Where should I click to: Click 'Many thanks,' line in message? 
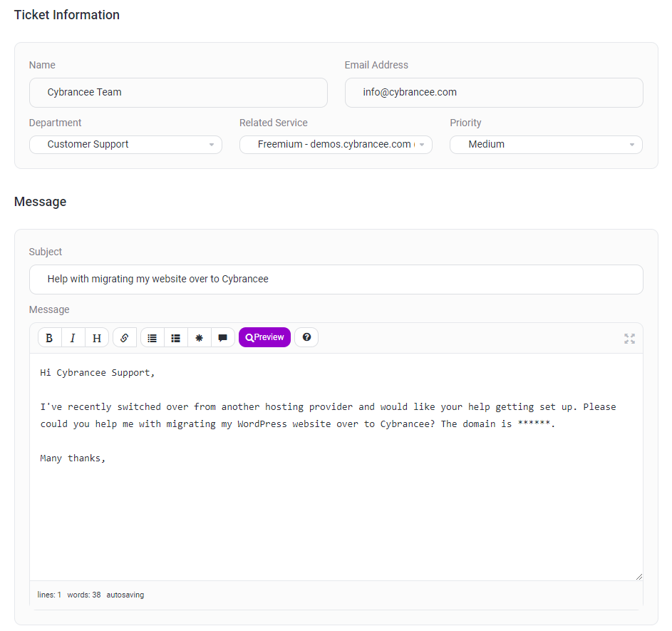coord(73,458)
